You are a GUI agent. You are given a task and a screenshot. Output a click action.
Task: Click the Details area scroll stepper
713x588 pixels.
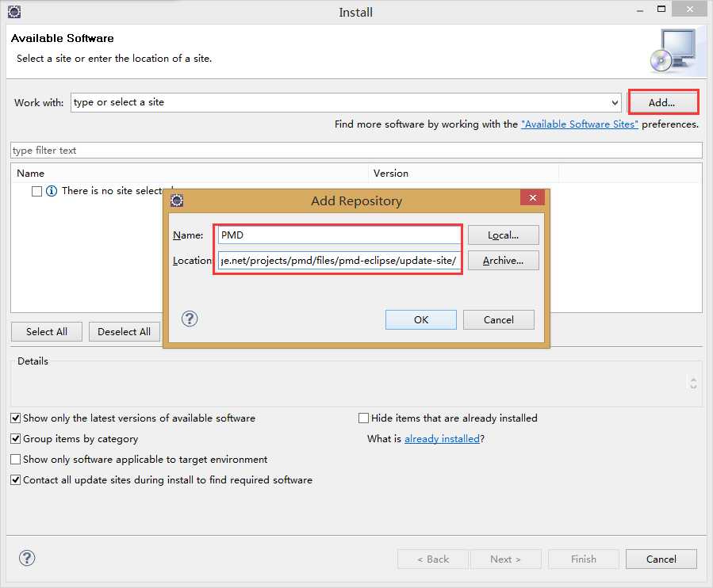(693, 383)
